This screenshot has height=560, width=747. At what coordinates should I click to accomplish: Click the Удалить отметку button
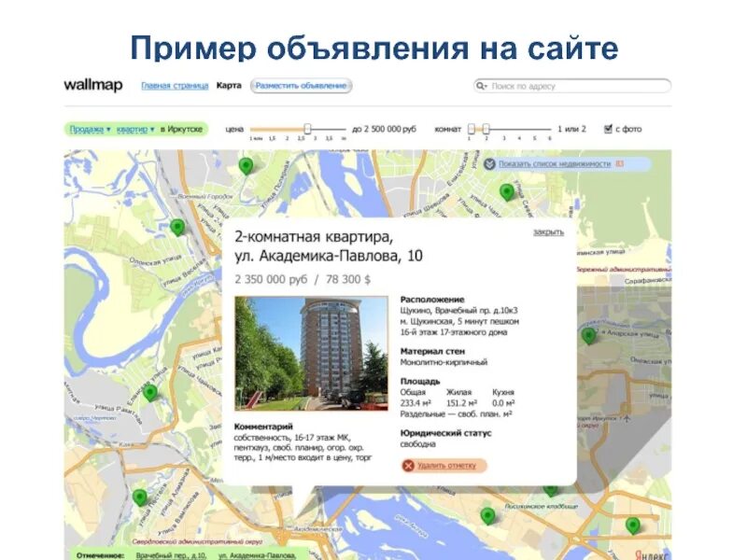pyautogui.click(x=444, y=465)
